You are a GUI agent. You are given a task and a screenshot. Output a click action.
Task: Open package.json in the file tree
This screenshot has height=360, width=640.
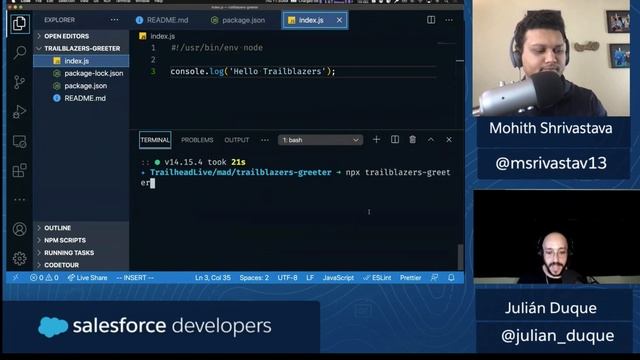(81, 86)
